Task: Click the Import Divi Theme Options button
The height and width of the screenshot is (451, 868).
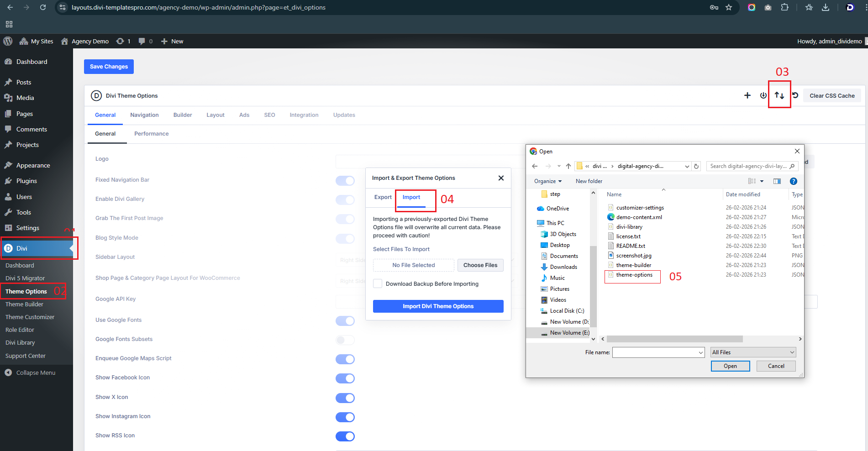Action: 438,306
